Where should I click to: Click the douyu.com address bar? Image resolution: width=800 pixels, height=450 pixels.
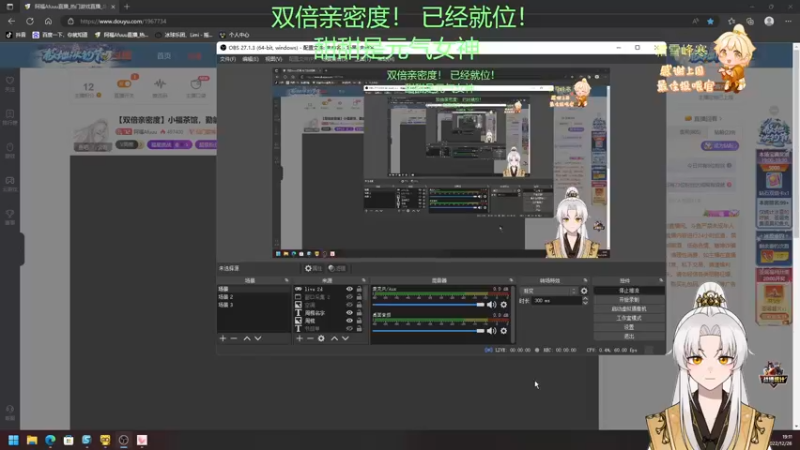pyautogui.click(x=123, y=21)
